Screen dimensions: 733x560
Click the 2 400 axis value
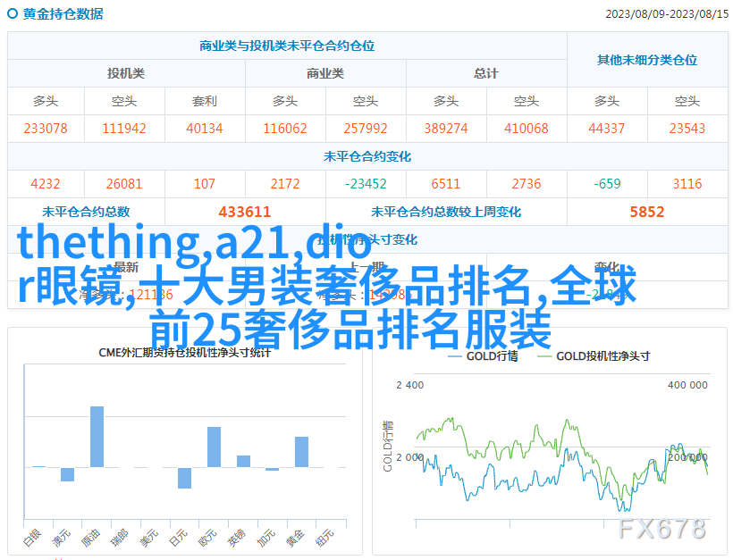click(x=410, y=385)
